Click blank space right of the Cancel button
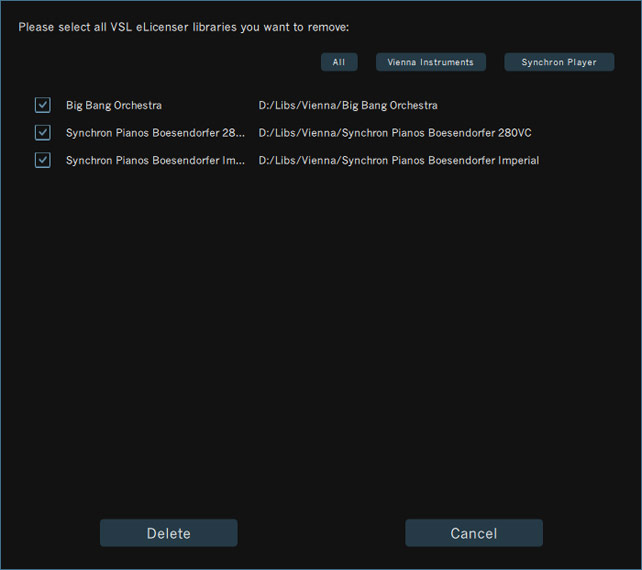This screenshot has width=642, height=570. 590,533
